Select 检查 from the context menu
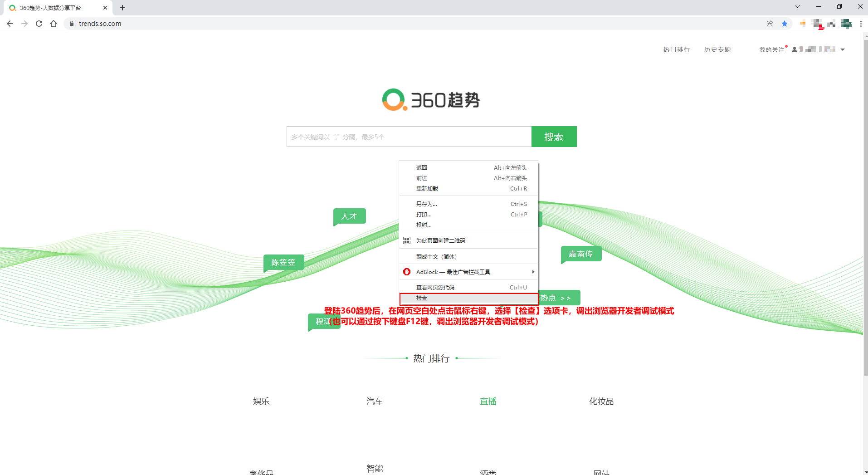The width and height of the screenshot is (868, 475). [x=422, y=298]
